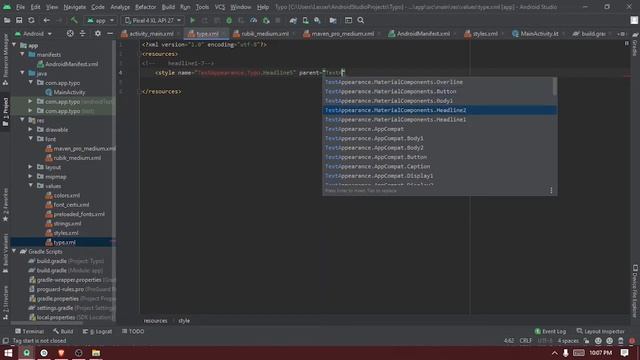Open the Build menu
Viewport: 640px width, 360px height.
click(168, 7)
